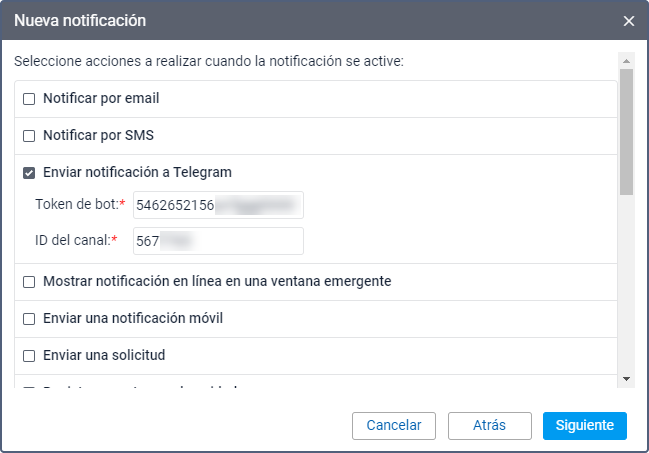Check the Notificar por SMS option
Viewport: 649px width, 453px height.
[29, 136]
